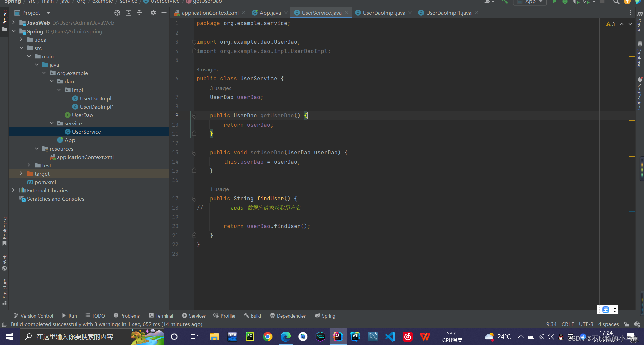The image size is (644, 345).
Task: Click the Debug bug icon in toolbar
Action: coord(565,2)
